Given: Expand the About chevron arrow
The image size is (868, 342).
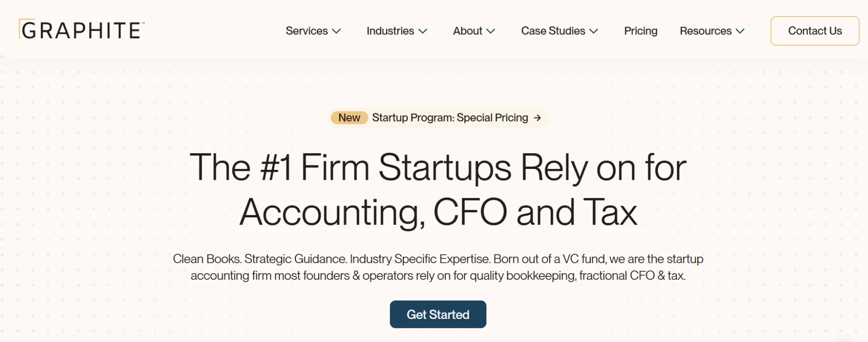Looking at the screenshot, I should click(491, 31).
